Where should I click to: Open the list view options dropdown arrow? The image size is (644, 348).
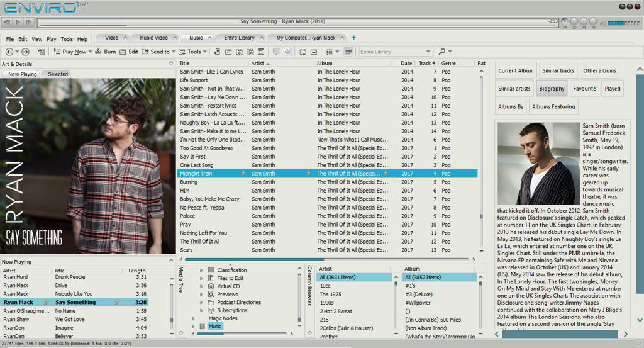337,52
